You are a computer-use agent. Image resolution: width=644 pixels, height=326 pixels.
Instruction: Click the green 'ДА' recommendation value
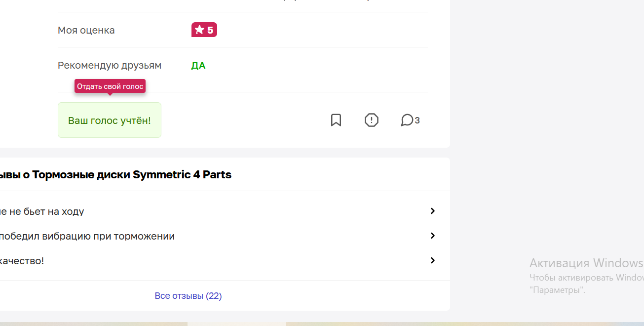click(x=198, y=66)
